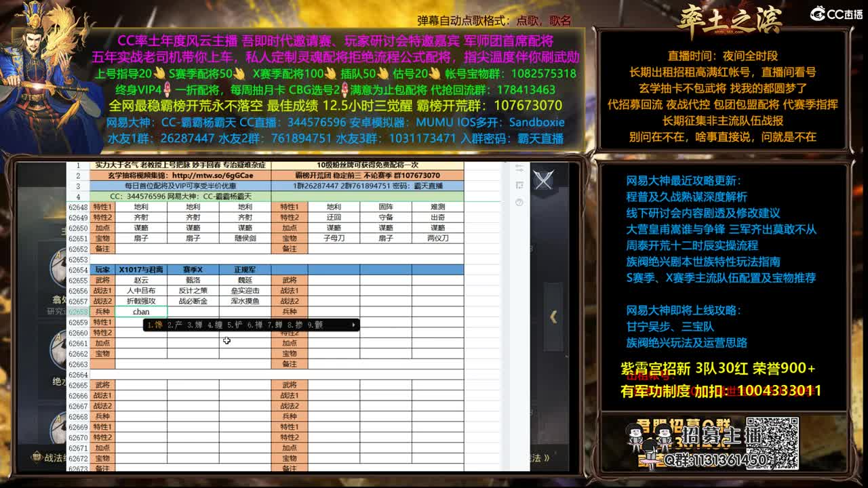Click the "玩家" label cell in row 62654
The width and height of the screenshot is (868, 488).
[102, 270]
